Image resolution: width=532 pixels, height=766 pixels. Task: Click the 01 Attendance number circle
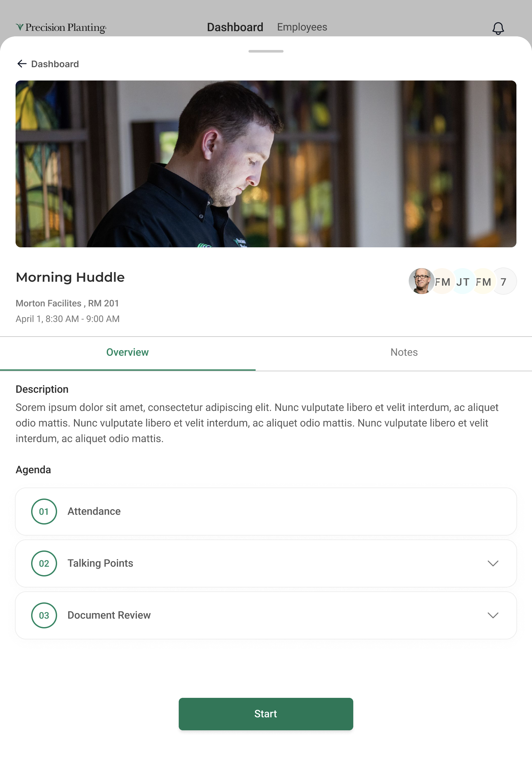pyautogui.click(x=44, y=512)
